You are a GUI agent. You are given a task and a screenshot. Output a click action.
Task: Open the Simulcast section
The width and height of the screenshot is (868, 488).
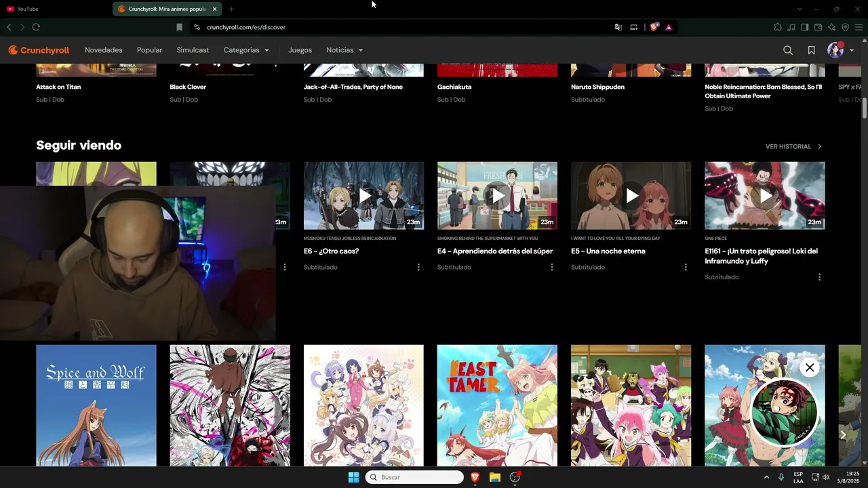point(193,50)
